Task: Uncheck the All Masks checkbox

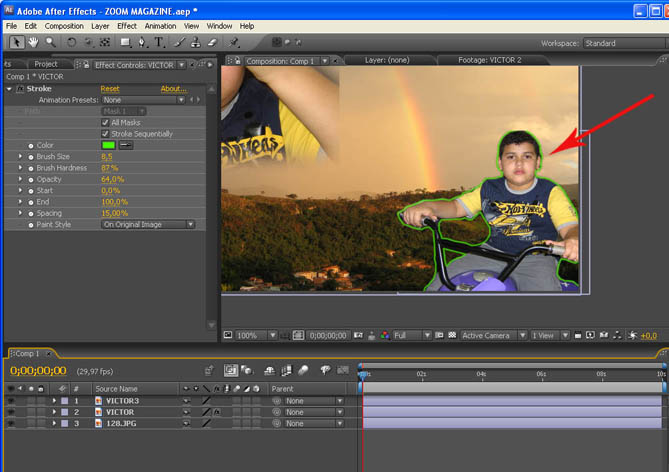Action: (105, 122)
